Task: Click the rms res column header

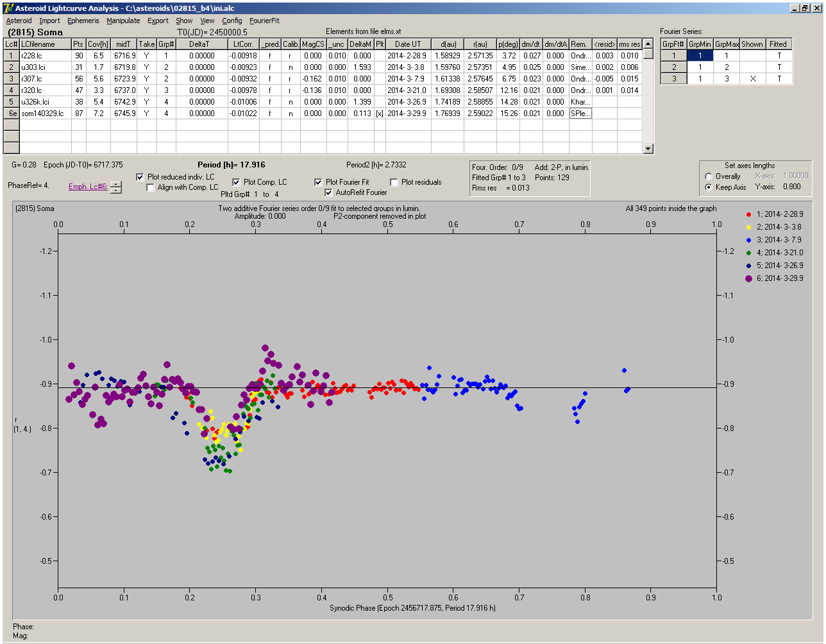Action: 629,44
